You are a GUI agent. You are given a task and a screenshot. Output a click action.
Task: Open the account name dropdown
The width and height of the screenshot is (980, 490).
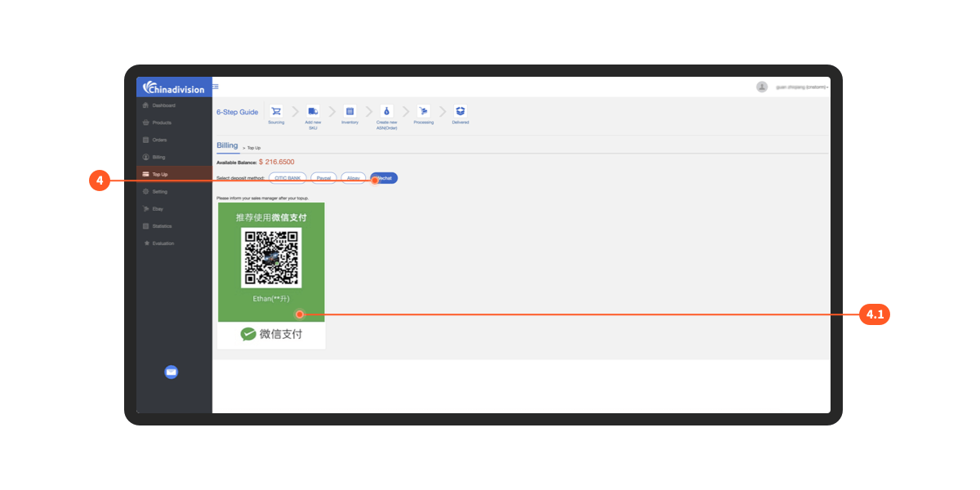pyautogui.click(x=802, y=87)
